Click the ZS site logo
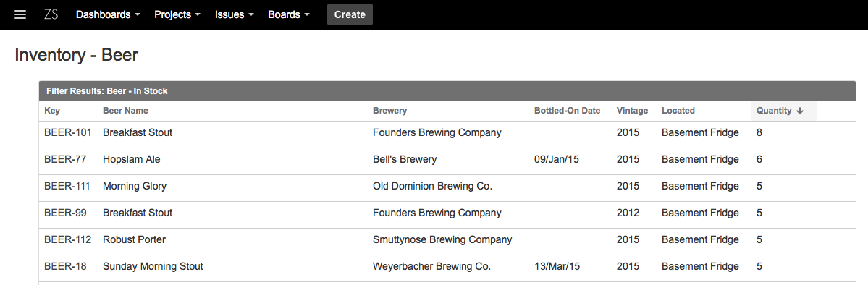Image resolution: width=868 pixels, height=285 pixels. tap(51, 15)
